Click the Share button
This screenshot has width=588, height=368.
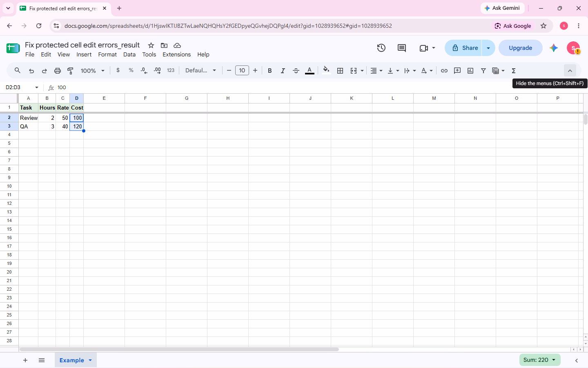464,48
